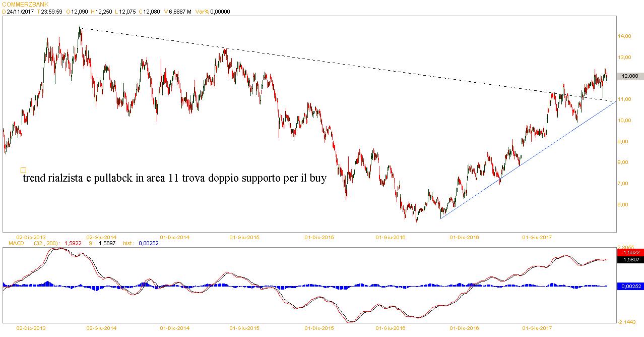Click 01-Giu-2015 on the MACD panel bottom axis
This screenshot has height=337, width=644.
(x=244, y=328)
